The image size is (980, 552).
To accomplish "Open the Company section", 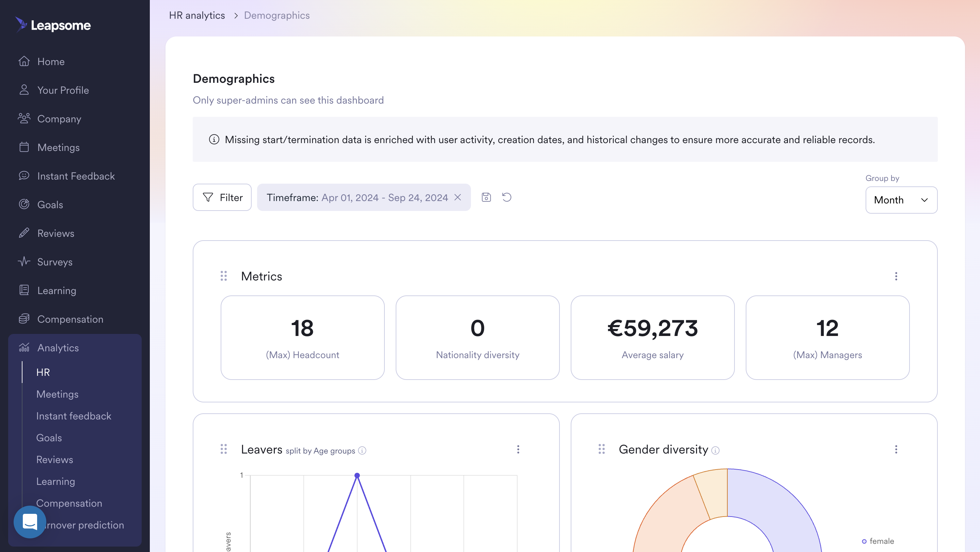I will point(59,119).
